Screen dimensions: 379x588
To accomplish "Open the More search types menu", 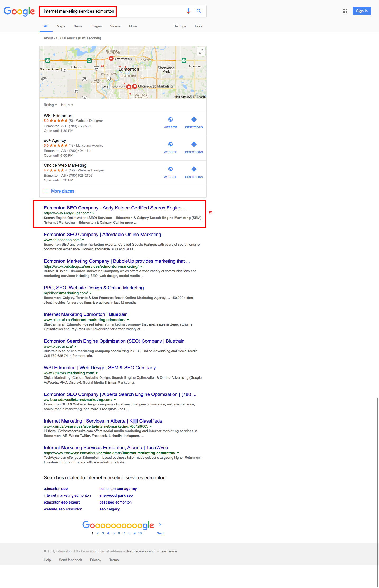I will click(133, 26).
